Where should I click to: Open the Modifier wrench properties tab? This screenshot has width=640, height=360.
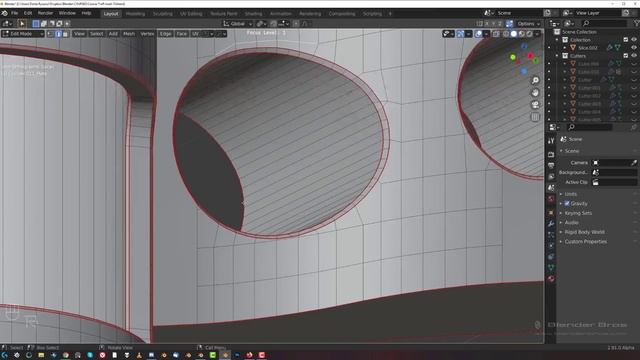(551, 224)
